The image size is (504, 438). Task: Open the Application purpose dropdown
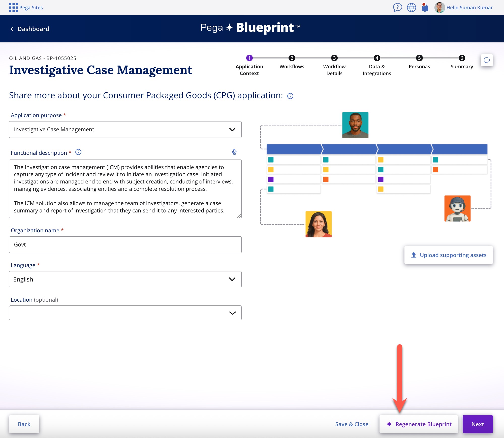click(232, 130)
